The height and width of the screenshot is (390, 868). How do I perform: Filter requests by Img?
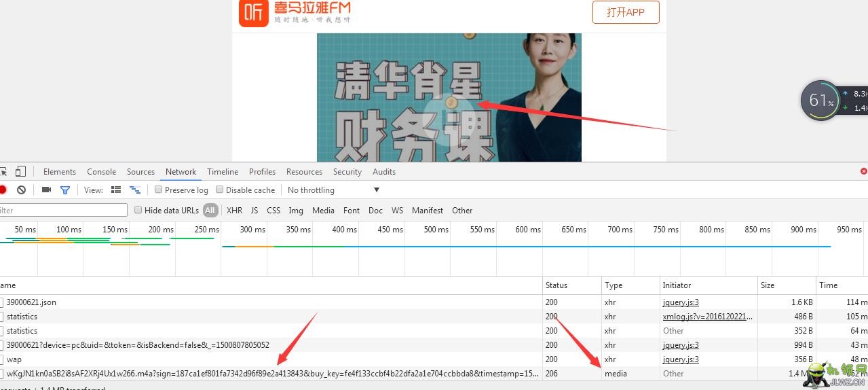tap(296, 211)
